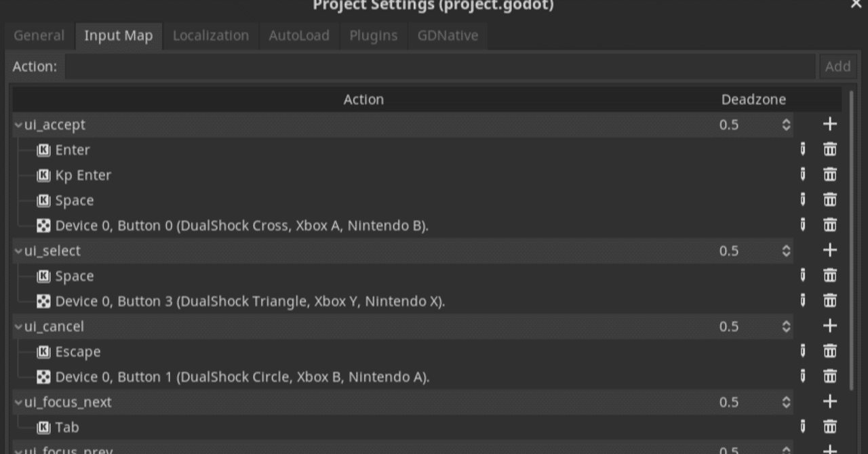Focus the Action name input field
The width and height of the screenshot is (868, 454).
(x=439, y=66)
